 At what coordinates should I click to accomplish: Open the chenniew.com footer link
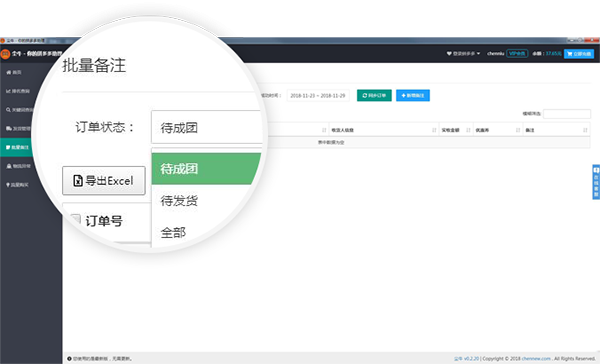coord(536,359)
